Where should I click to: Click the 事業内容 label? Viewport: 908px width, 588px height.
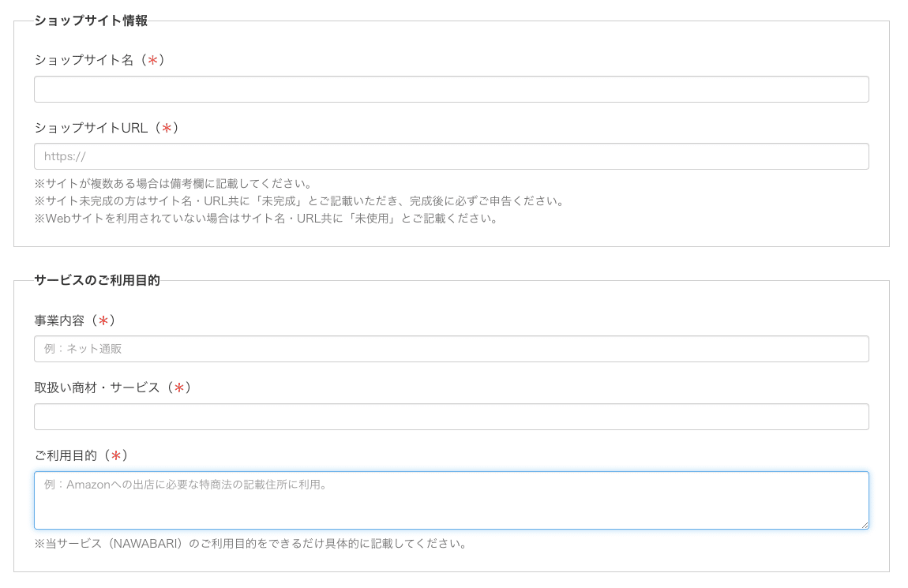click(x=75, y=320)
